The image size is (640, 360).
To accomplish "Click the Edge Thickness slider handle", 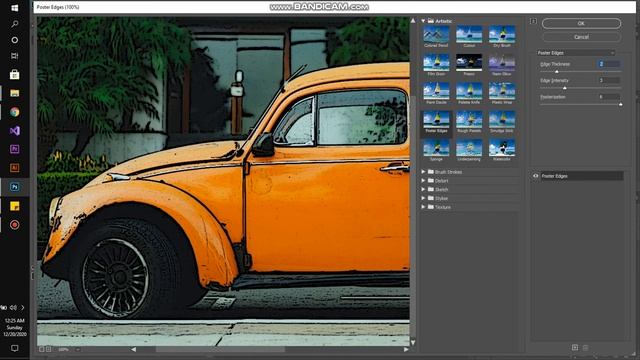I will tap(557, 72).
